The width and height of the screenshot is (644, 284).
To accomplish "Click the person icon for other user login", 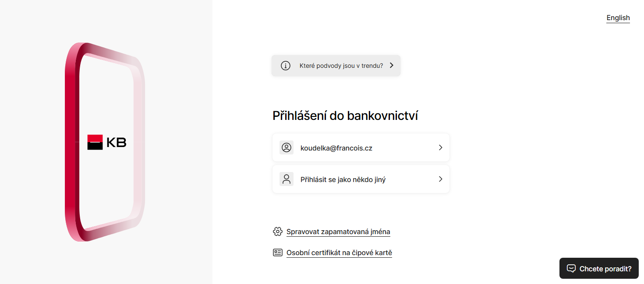I will (287, 179).
